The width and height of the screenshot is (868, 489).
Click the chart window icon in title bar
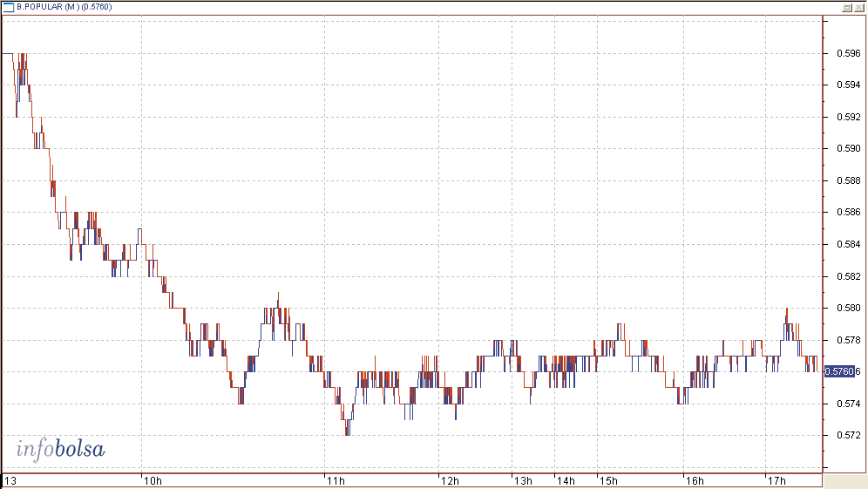click(8, 7)
